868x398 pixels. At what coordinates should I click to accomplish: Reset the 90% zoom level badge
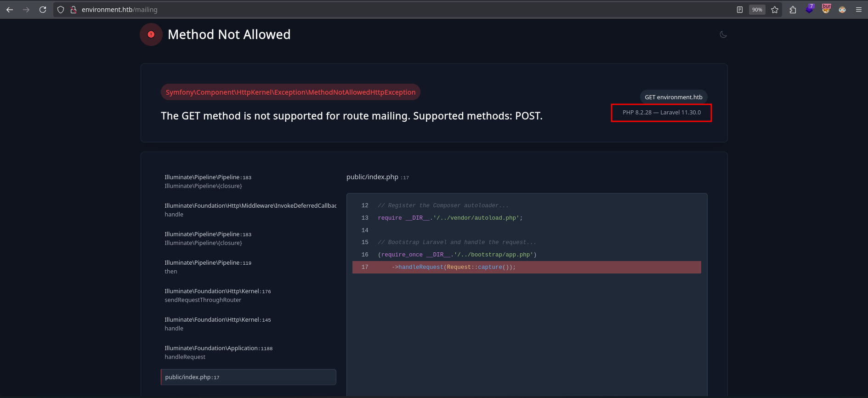coord(757,10)
